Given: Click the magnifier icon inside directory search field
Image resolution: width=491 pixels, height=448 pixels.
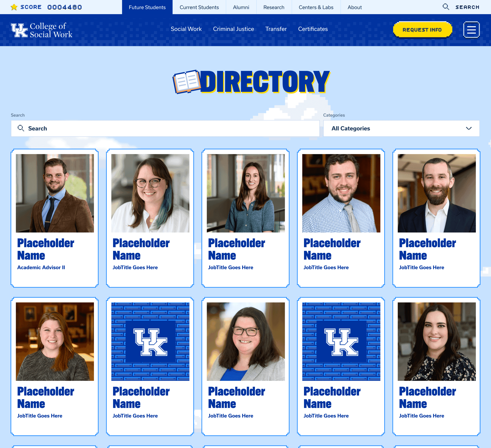Looking at the screenshot, I should (x=21, y=128).
